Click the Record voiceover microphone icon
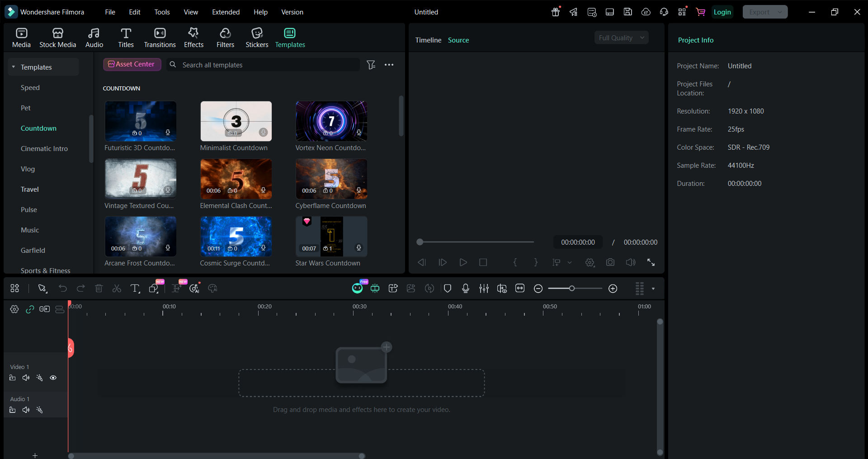 click(x=466, y=289)
